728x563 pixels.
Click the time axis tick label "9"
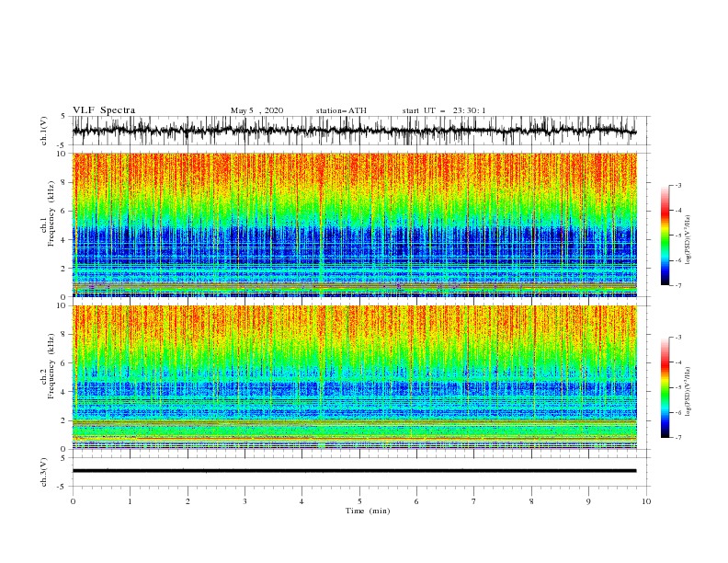588,501
